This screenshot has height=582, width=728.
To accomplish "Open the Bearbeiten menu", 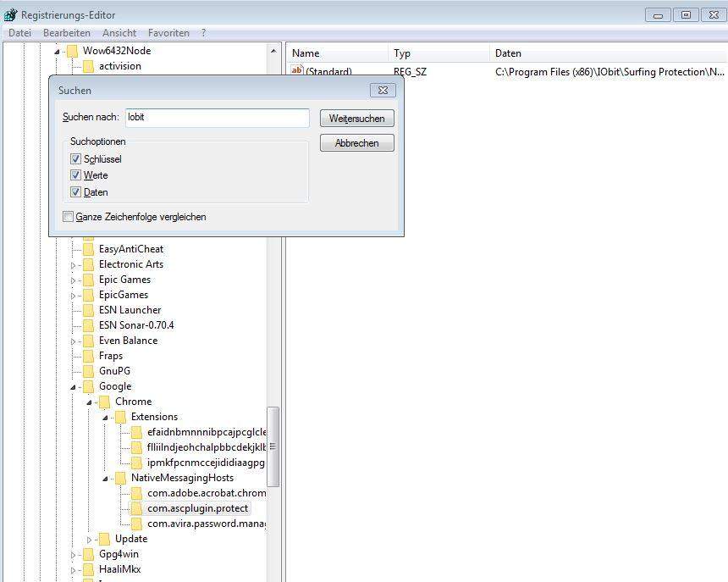I will tap(66, 33).
